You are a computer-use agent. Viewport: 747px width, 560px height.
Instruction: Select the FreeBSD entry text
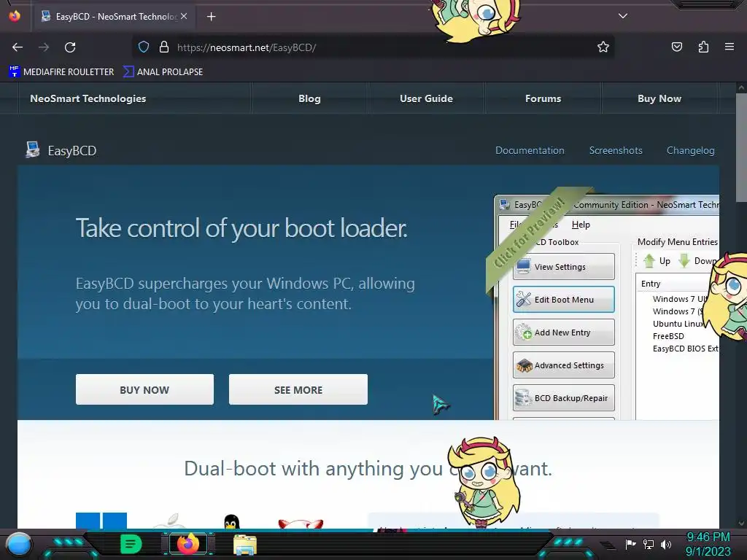668,336
